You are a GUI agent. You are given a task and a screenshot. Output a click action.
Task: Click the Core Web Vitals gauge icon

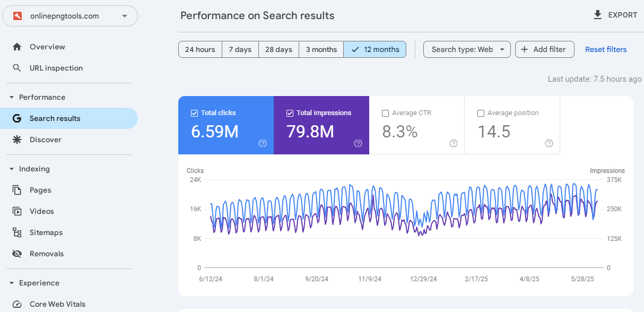pos(17,304)
